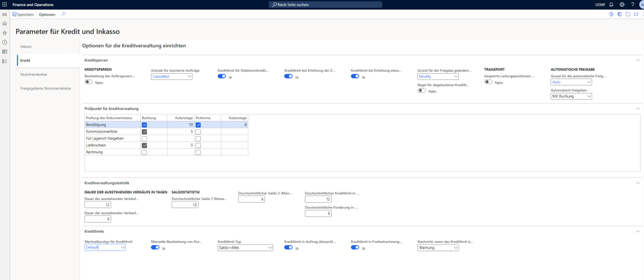644x280 pixels.
Task: Open Favorites star icon in sidebar
Action: tap(5, 33)
